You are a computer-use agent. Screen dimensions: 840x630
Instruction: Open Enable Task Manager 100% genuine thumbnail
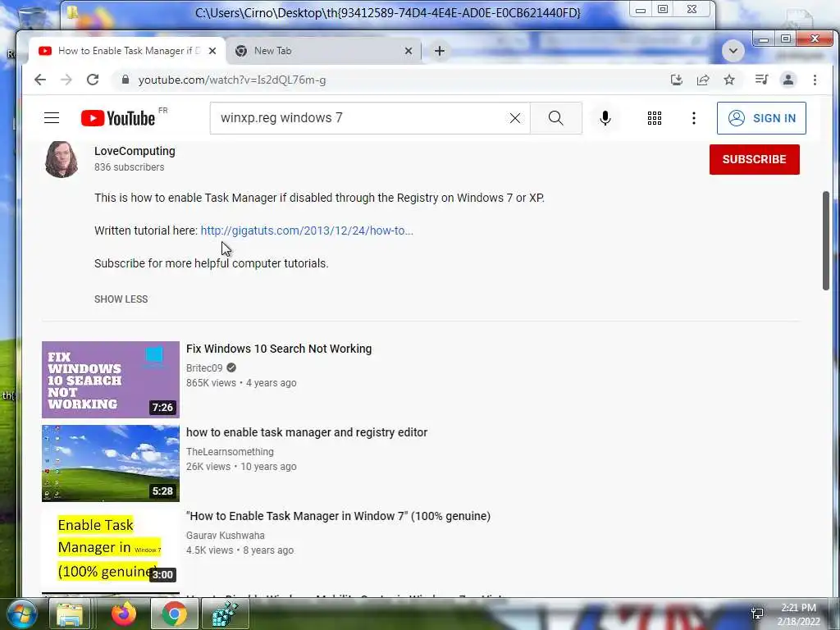(x=111, y=547)
